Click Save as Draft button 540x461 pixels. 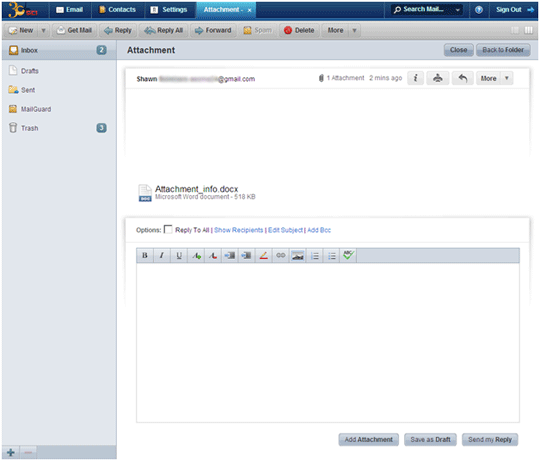point(430,440)
